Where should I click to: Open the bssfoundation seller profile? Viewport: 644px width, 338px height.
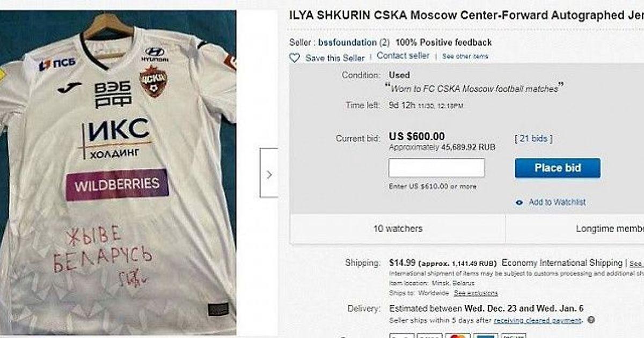(x=348, y=42)
